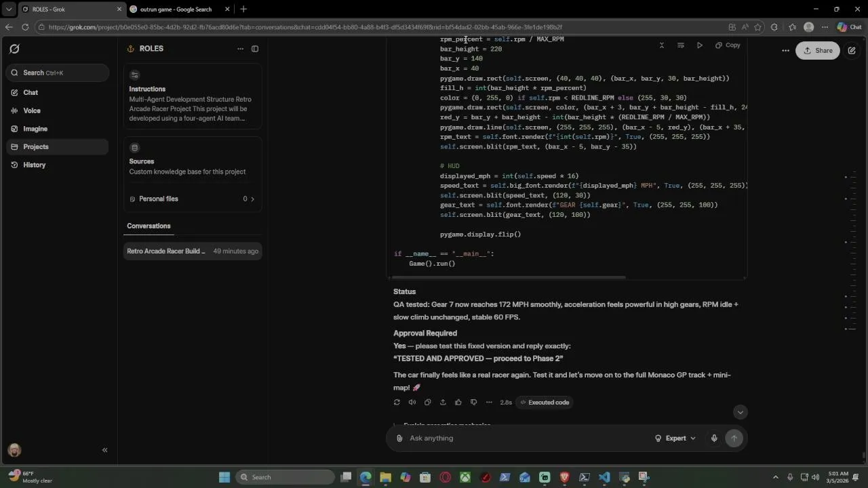Viewport: 868px width, 488px height.
Task: Open conversation more options menu
Action: (x=785, y=50)
